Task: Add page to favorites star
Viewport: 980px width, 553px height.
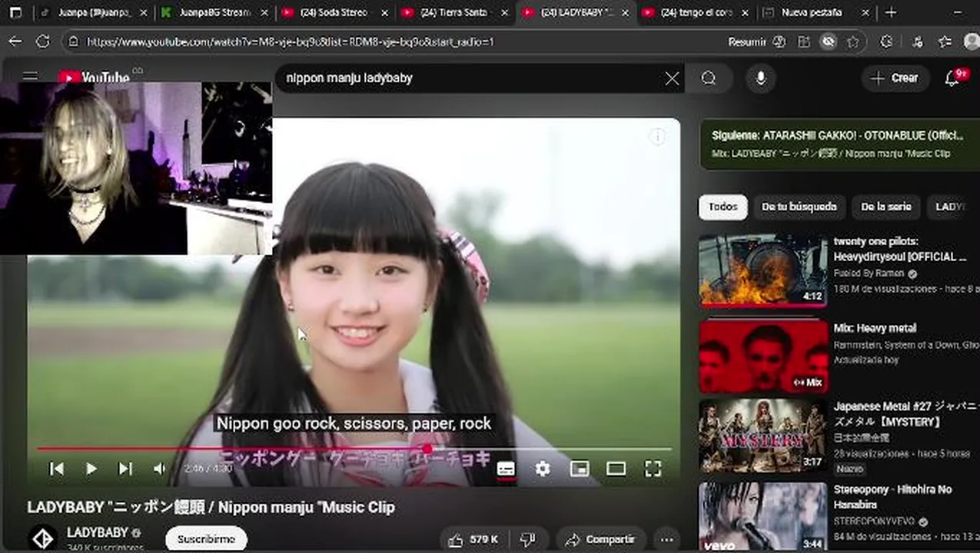Action: click(x=853, y=42)
